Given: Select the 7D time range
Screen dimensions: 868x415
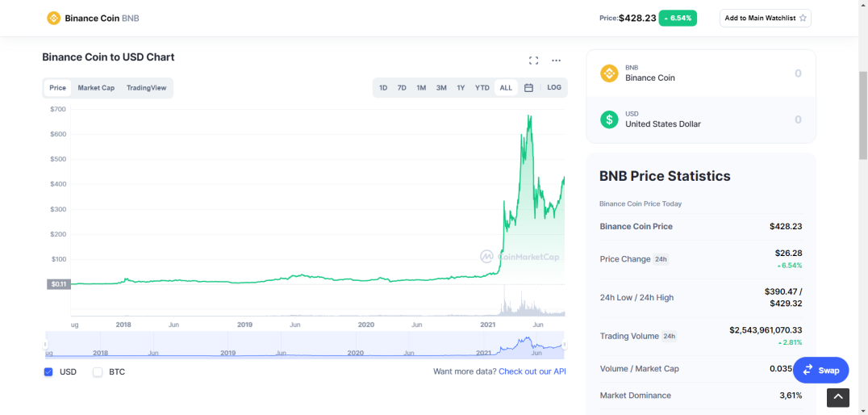Looking at the screenshot, I should (402, 87).
